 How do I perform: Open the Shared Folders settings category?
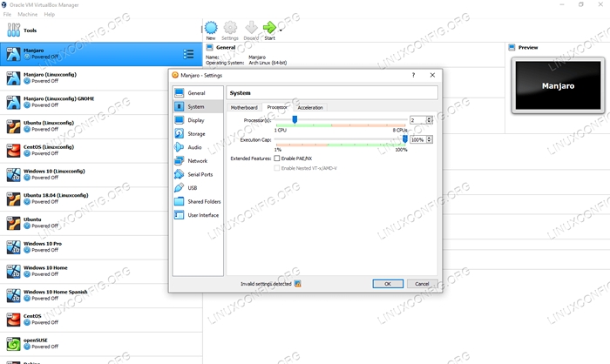[x=198, y=201]
